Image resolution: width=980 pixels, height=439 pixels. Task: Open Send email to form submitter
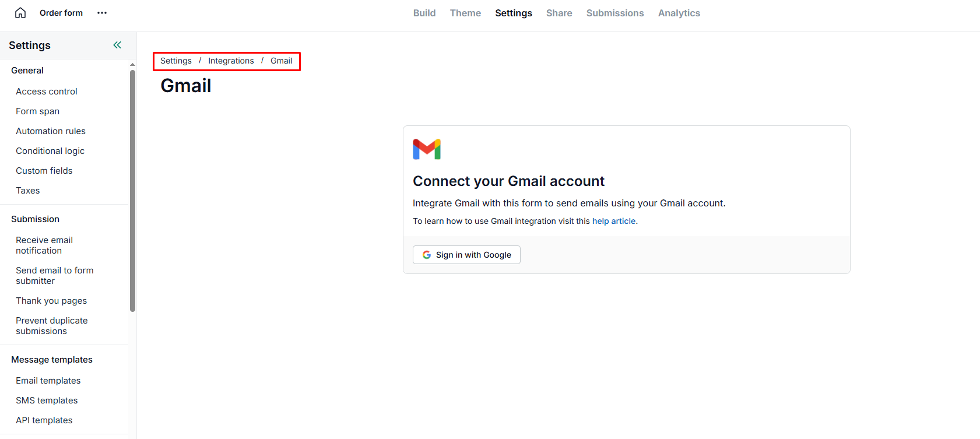[55, 276]
